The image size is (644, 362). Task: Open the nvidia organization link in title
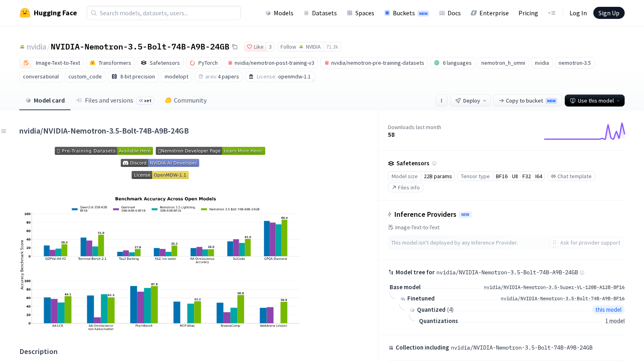point(36,47)
